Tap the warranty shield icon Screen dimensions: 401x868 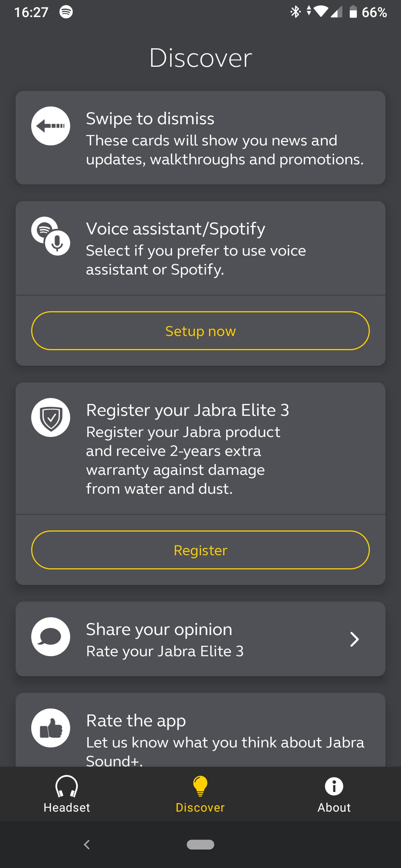tap(50, 417)
